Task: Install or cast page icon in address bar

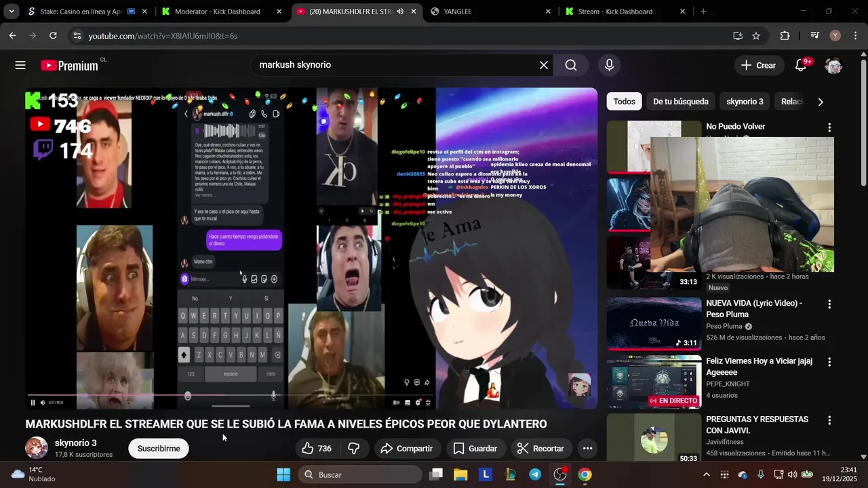Action: click(737, 36)
